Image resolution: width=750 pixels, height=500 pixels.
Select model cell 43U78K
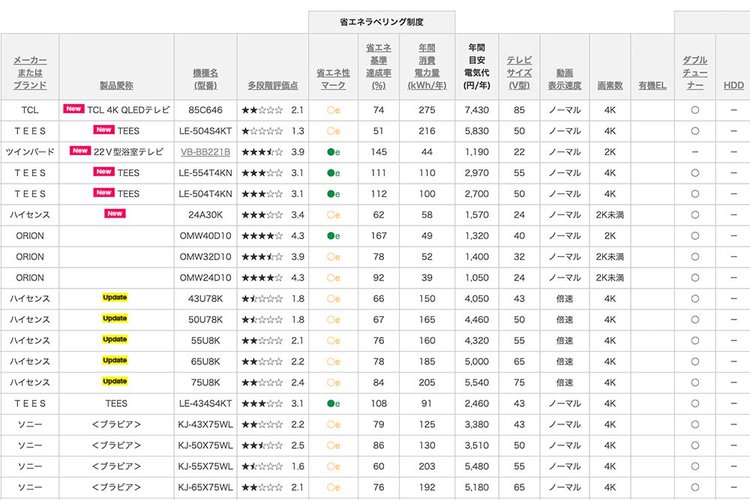(x=205, y=299)
